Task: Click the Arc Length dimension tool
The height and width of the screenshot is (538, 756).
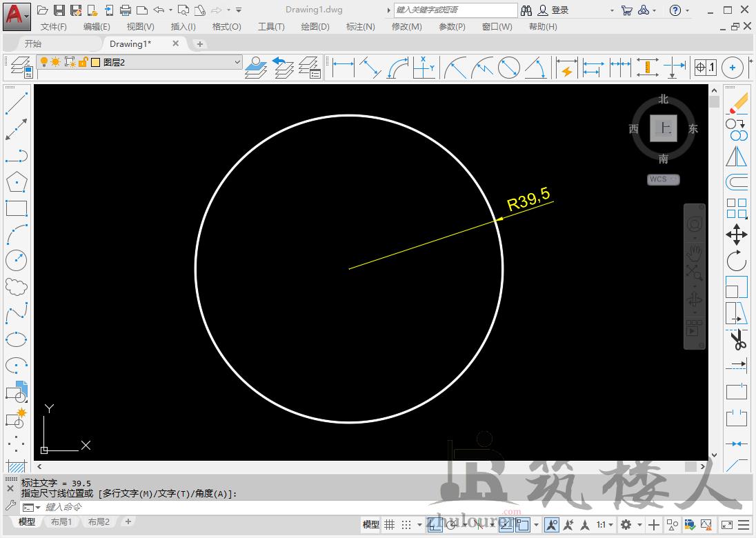Action: pos(398,68)
